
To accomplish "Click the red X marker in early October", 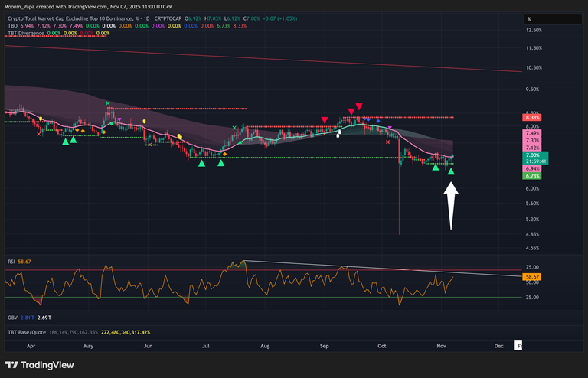I will (388, 142).
